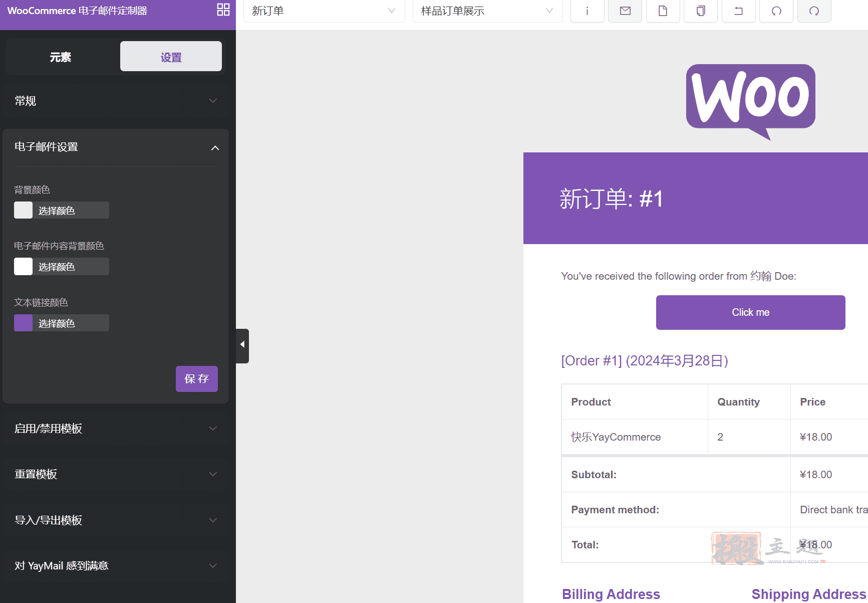Click the undo circular arrow icon
This screenshot has width=868, height=603.
(x=776, y=11)
